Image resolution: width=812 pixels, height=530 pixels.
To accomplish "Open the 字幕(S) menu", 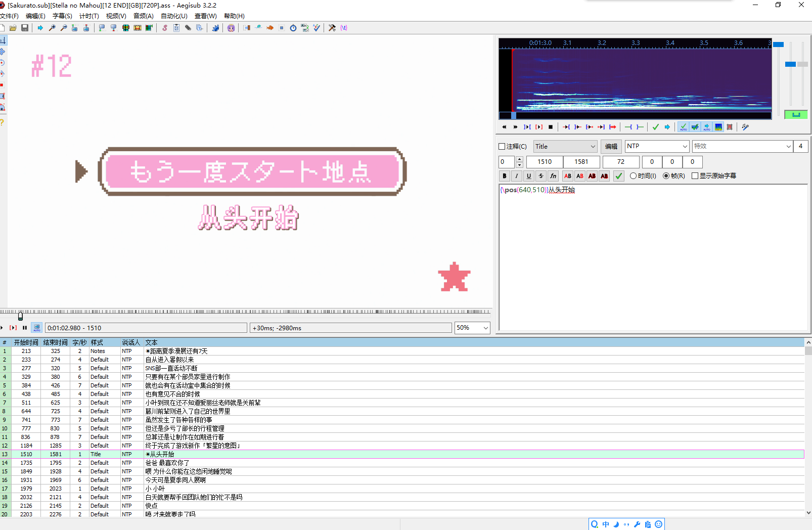I will pyautogui.click(x=62, y=16).
